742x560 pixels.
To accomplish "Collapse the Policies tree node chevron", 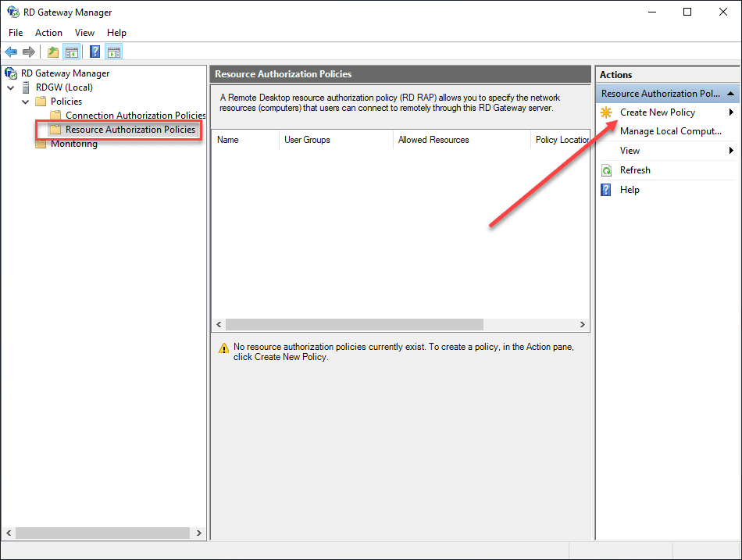I will point(25,101).
